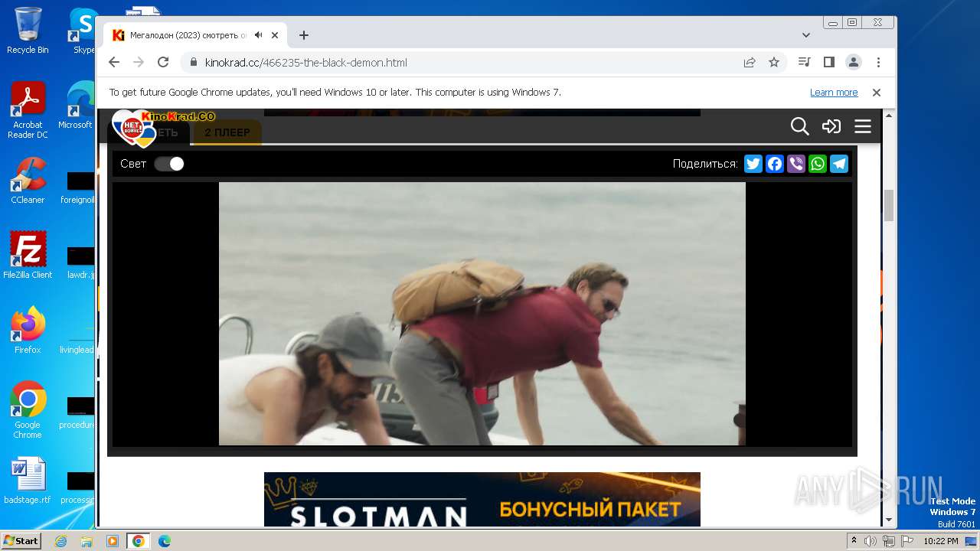
Task: Share via Telegram
Action: 839,164
